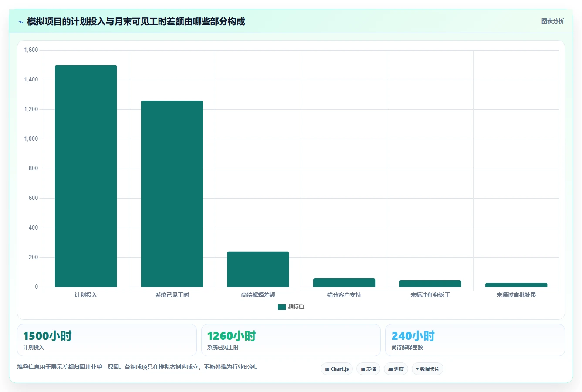Click the 未标注任务返工 bar

(x=430, y=284)
